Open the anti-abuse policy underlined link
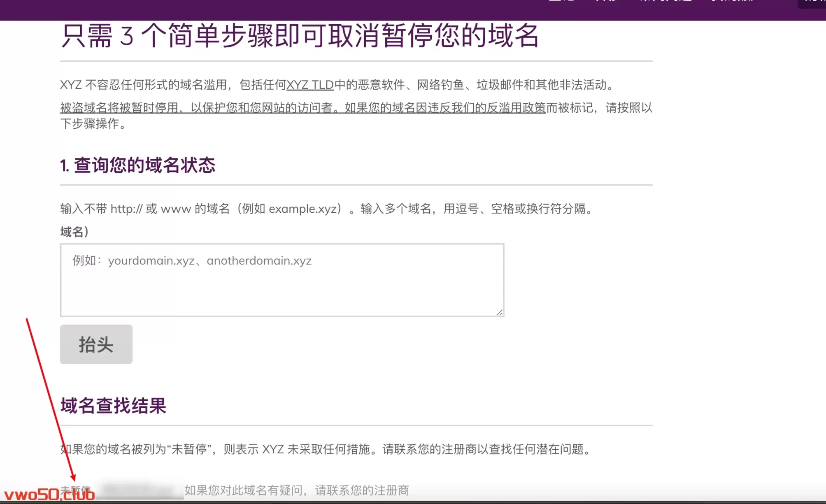The width and height of the screenshot is (826, 504). tap(302, 108)
